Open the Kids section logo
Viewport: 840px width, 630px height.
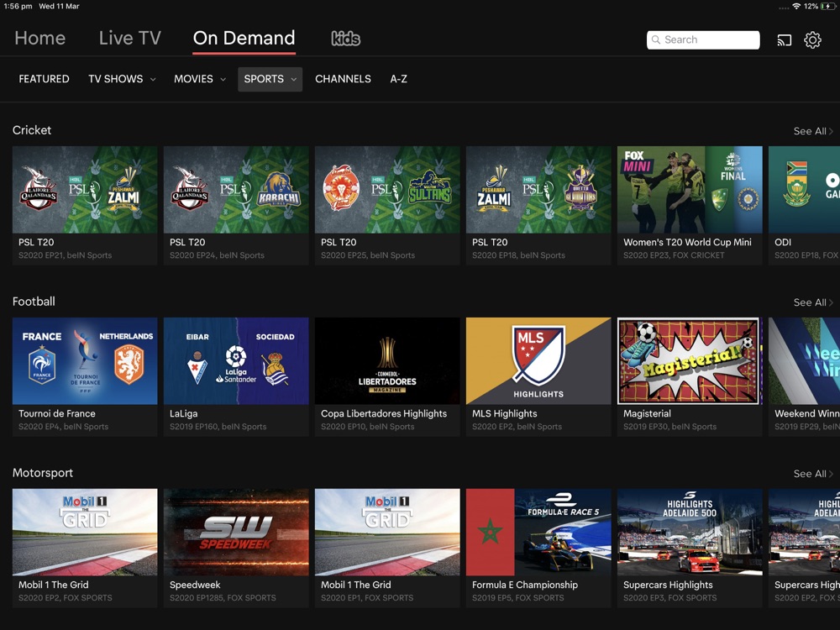pyautogui.click(x=345, y=39)
